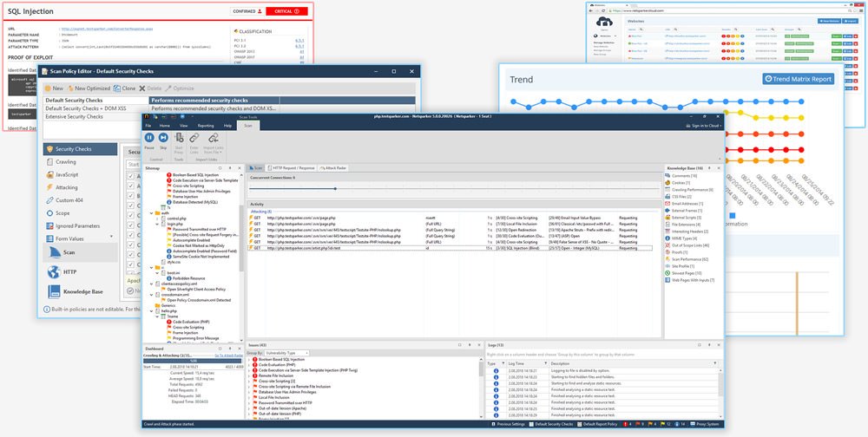The image size is (868, 437).
Task: Adjust the Concurrent Connections slider handle
Action: tap(335, 189)
